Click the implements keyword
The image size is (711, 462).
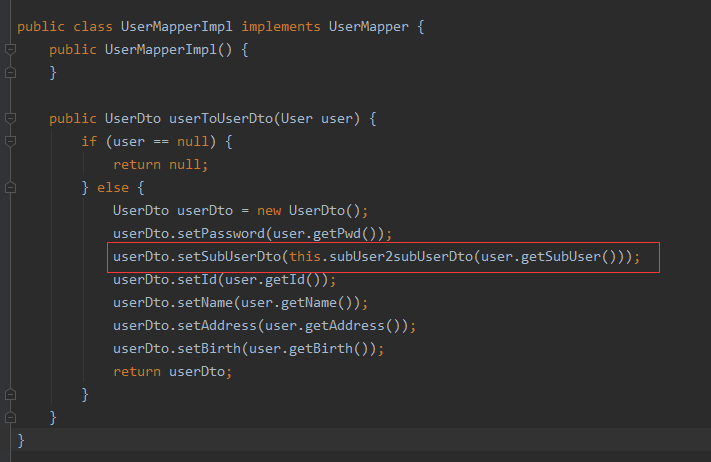click(281, 27)
